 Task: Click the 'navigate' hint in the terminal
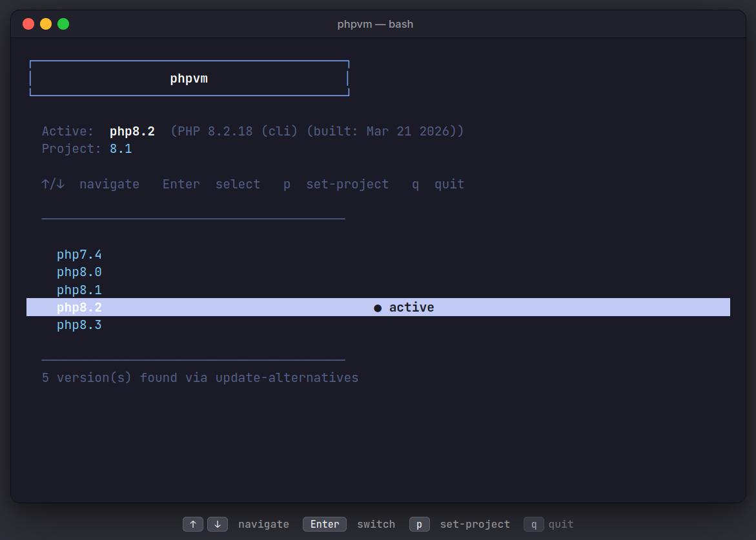click(x=110, y=184)
